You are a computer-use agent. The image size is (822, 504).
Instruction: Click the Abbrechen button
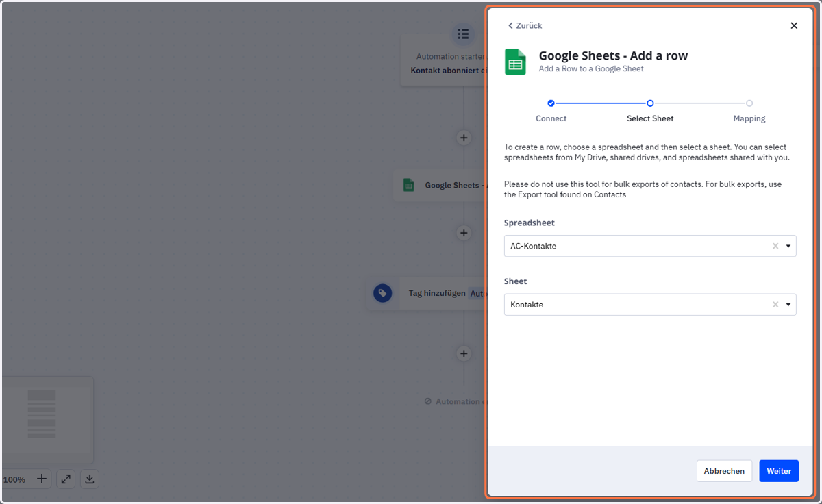(724, 471)
